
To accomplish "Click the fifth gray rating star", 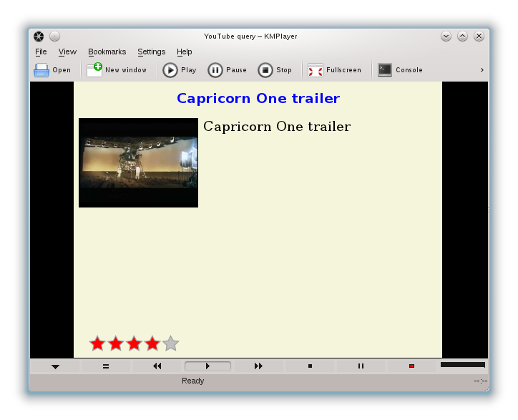I will coord(171,343).
